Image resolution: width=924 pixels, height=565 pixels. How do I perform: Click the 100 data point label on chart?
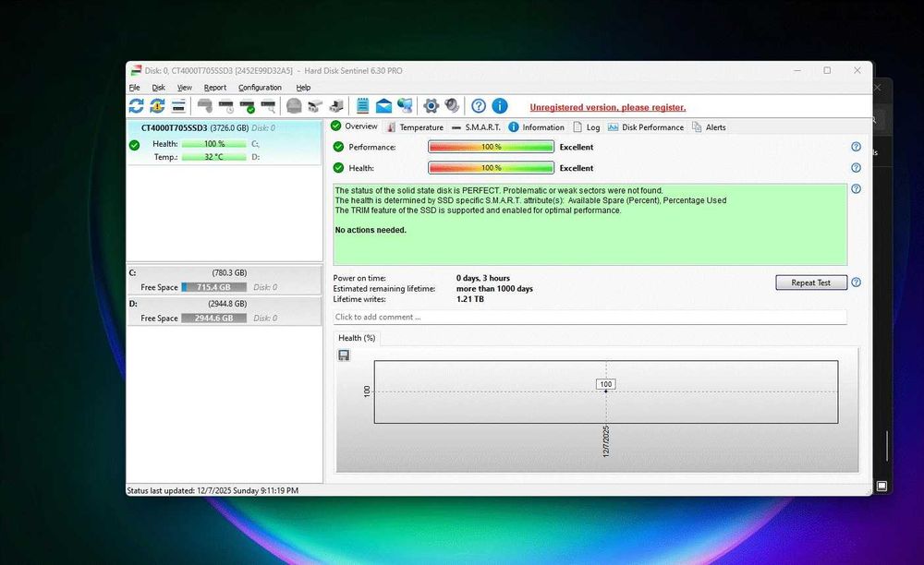coord(606,384)
